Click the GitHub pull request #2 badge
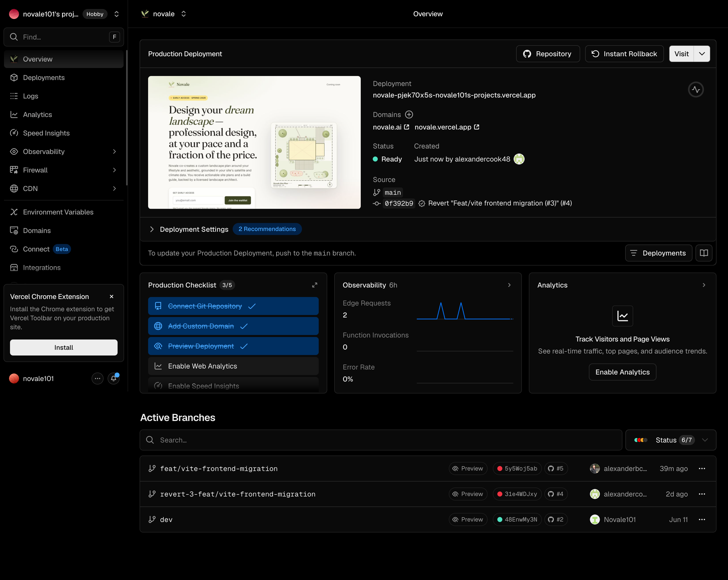 pos(556,519)
